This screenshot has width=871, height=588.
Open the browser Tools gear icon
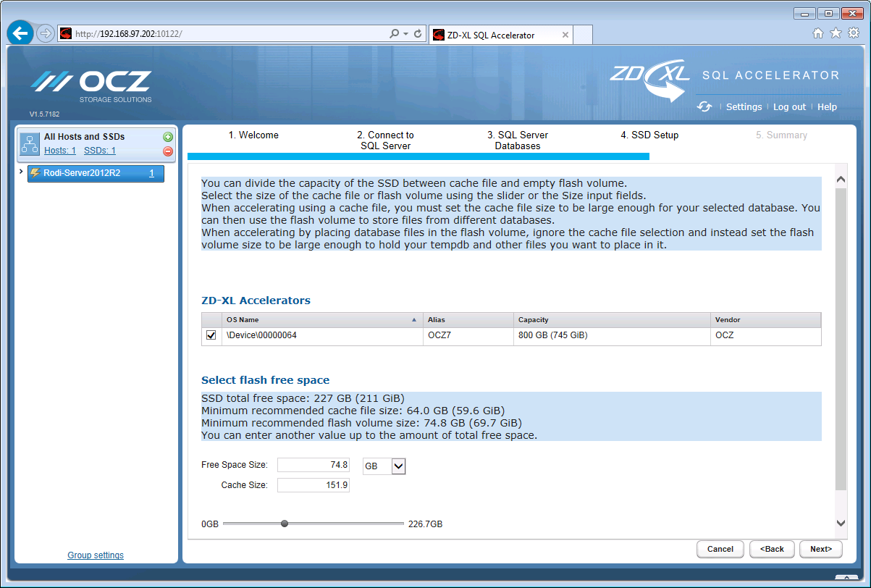853,33
